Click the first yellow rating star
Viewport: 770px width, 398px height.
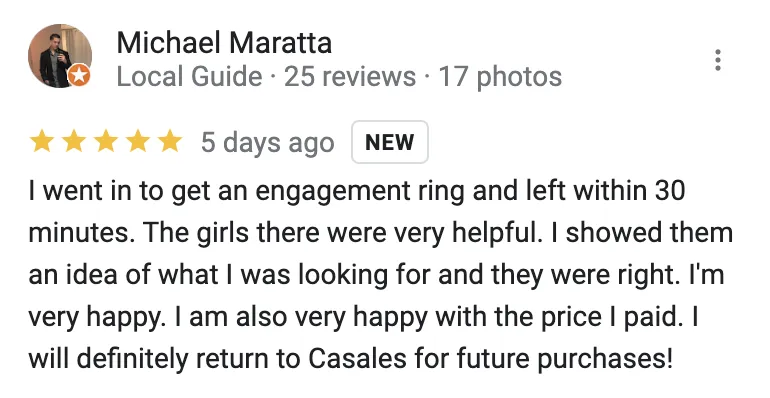pos(42,142)
